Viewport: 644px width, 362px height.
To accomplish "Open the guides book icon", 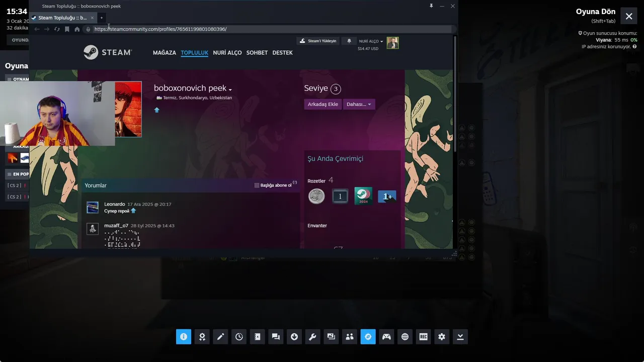I will tap(258, 337).
